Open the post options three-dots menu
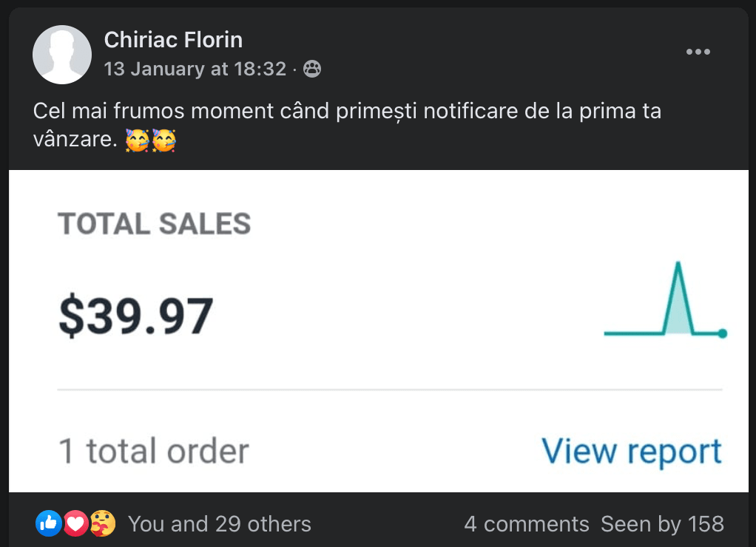Screen dimensions: 756x547 [698, 52]
